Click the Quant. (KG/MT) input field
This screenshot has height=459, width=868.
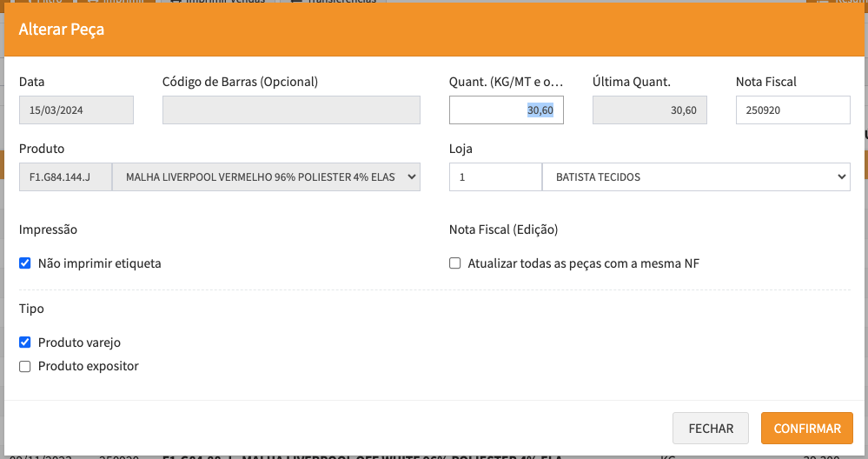tap(506, 110)
